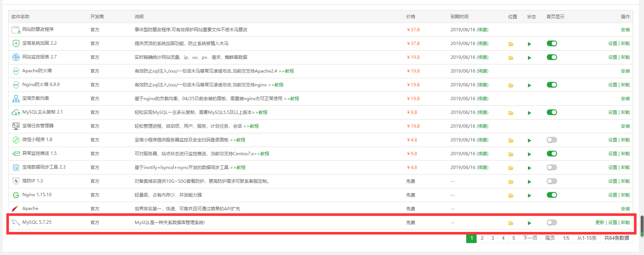The width and height of the screenshot is (644, 255).
Task: Click the Apache防火墙 shield icon
Action: [x=16, y=71]
